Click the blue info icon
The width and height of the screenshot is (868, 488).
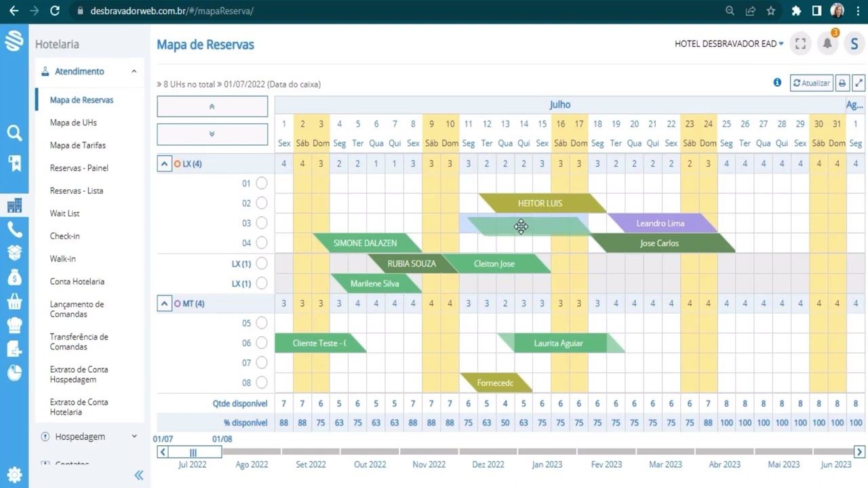777,83
